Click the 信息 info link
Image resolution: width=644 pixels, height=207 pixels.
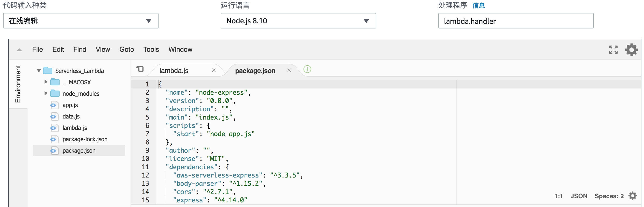point(478,5)
